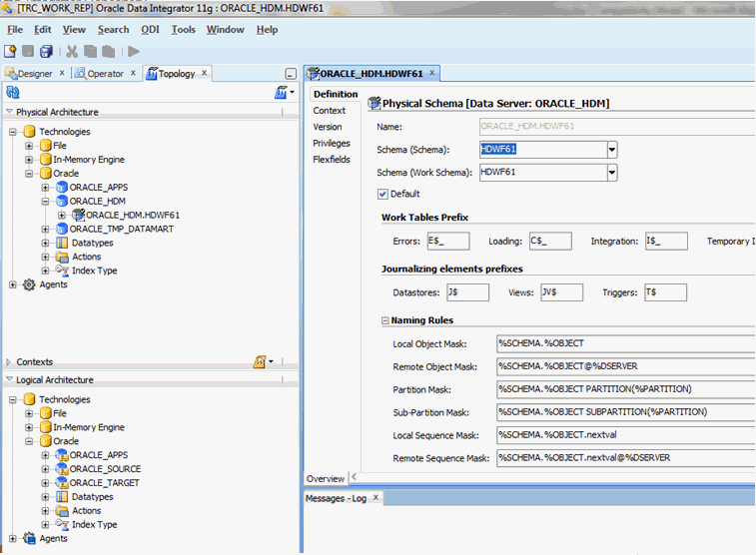Viewport: 756px width, 555px height.
Task: Open the Privileges side tab
Action: (332, 143)
